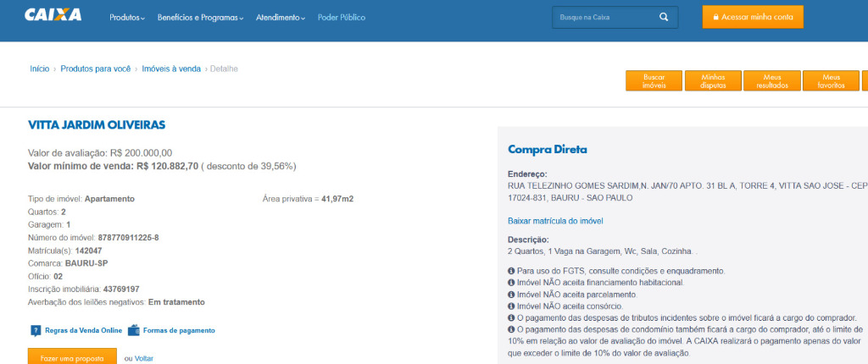Viewport: 868px width, 364px height.
Task: Click the search magnifier icon
Action: click(x=663, y=17)
